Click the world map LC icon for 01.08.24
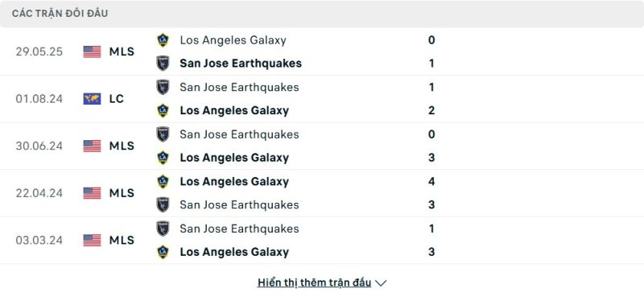 [92, 99]
